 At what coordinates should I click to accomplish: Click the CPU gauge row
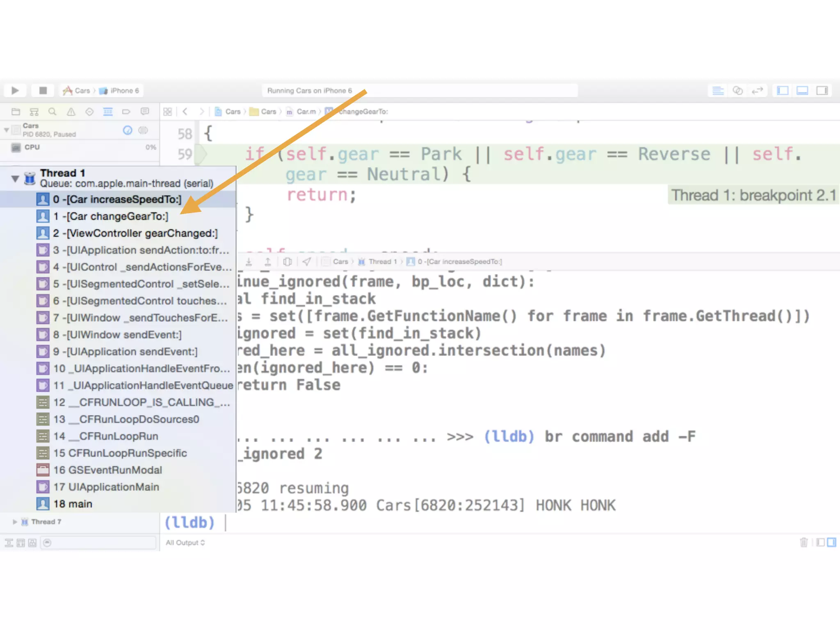click(78, 147)
